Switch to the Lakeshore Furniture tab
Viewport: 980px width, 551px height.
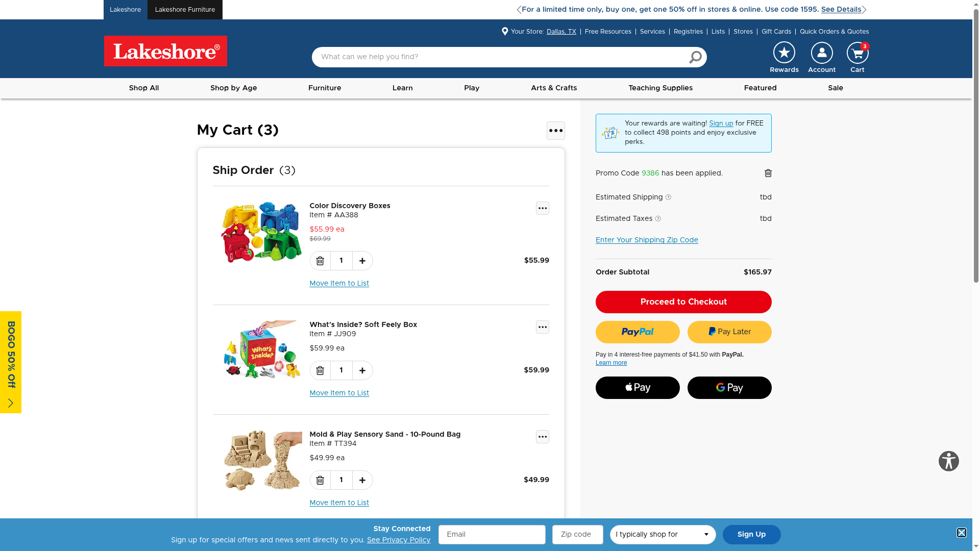point(185,10)
